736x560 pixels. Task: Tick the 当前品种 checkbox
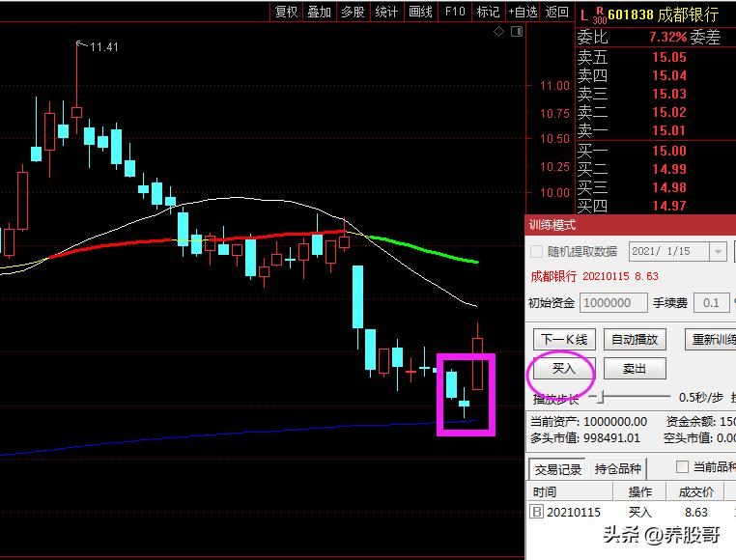click(683, 467)
